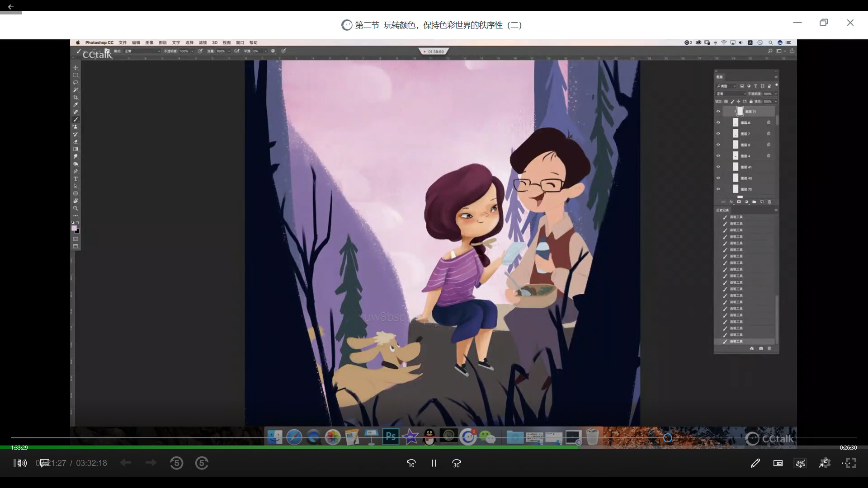This screenshot has height=488, width=868.
Task: Toggle lock on layer 图层 7
Action: 769,133
